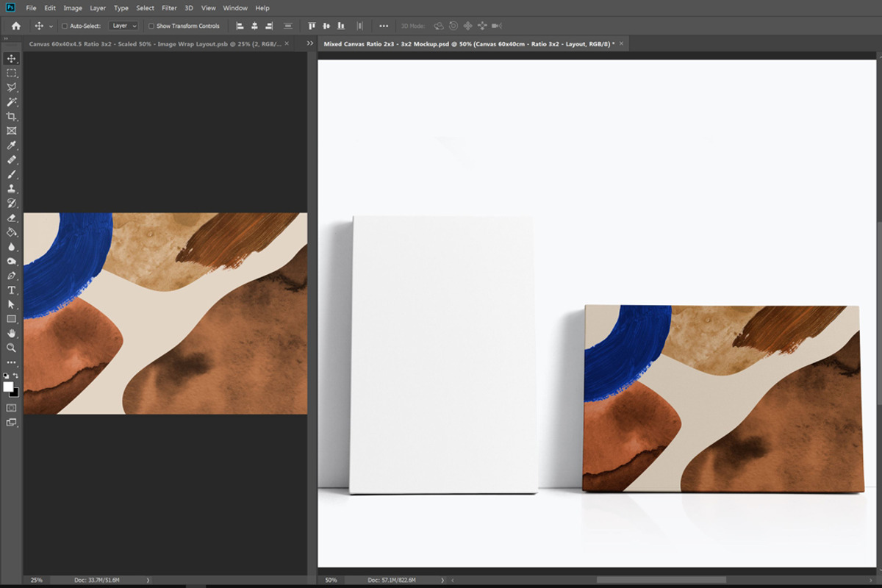Open the Image menu

tap(73, 8)
